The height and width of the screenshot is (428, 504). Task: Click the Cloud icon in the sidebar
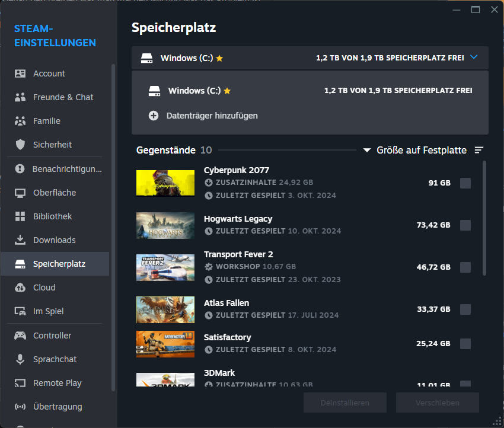click(20, 288)
